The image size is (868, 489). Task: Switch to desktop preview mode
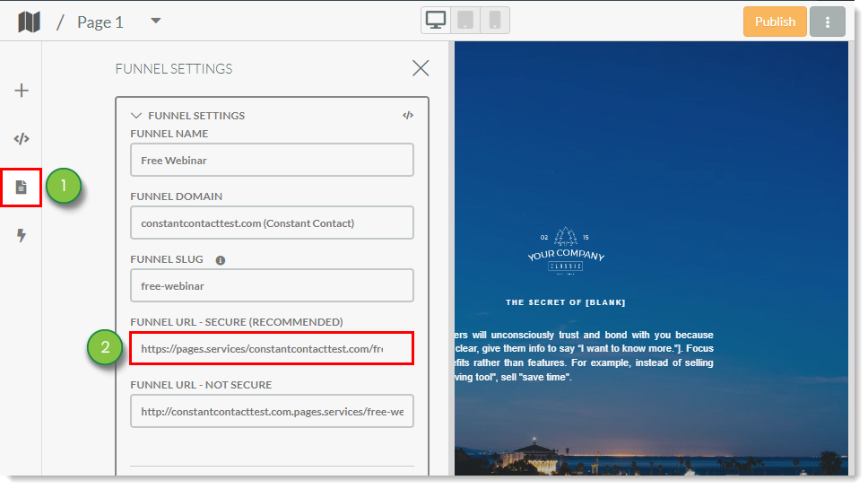click(x=436, y=21)
